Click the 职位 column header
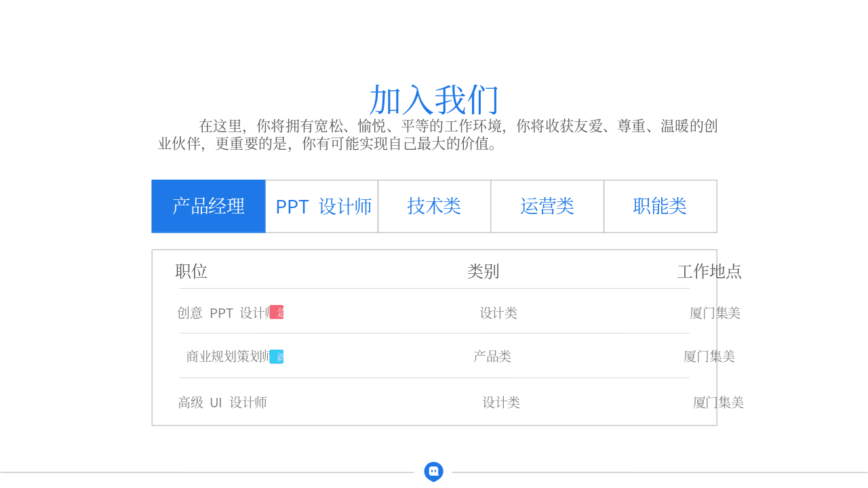Viewport: 868px width, 488px height. [191, 271]
